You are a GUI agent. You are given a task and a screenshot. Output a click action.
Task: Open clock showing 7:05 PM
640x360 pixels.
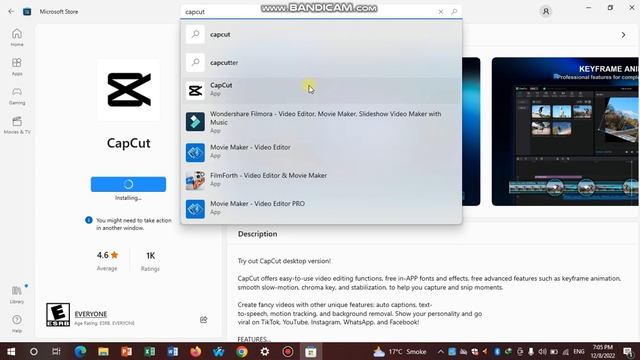click(602, 351)
